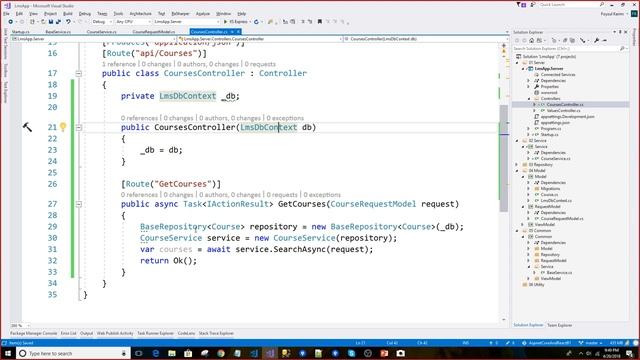Viewport: 640px width, 360px height.
Task: Open the LmsApp.Server startup project dropdown
Action: (x=186, y=22)
